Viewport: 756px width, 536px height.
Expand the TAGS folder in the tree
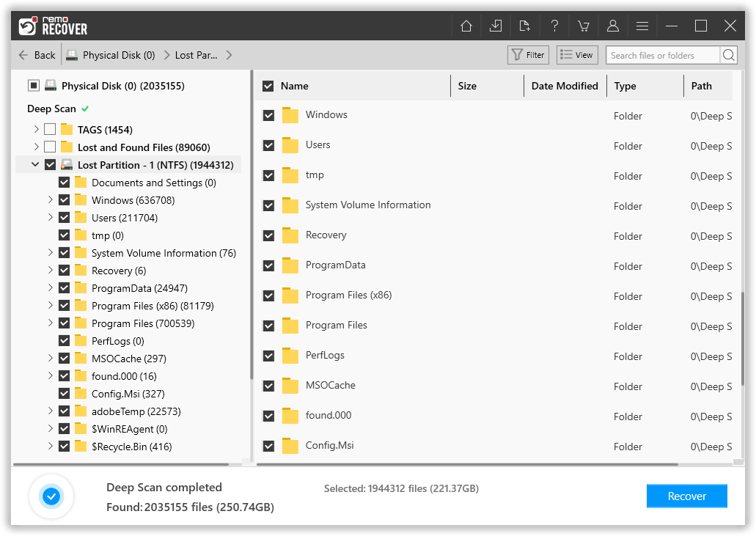35,129
